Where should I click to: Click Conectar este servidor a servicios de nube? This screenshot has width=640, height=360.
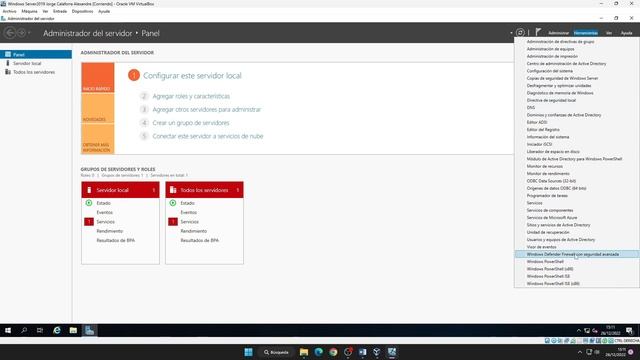pos(208,136)
